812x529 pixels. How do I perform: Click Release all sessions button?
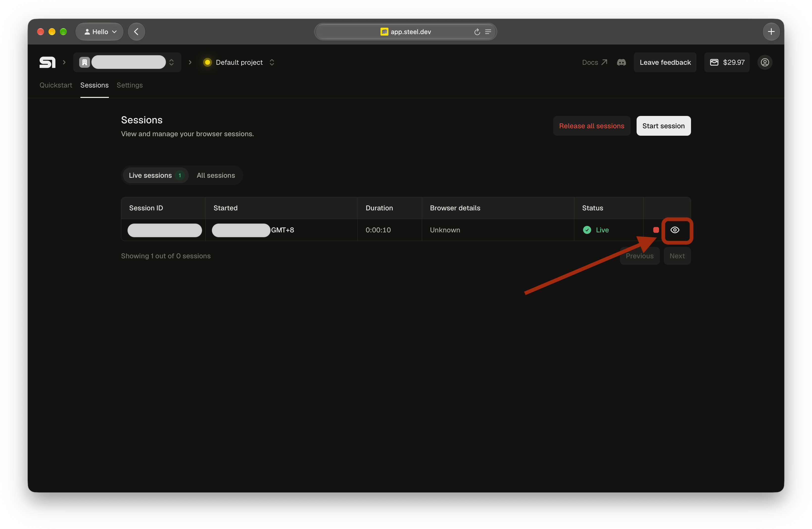[x=592, y=126]
